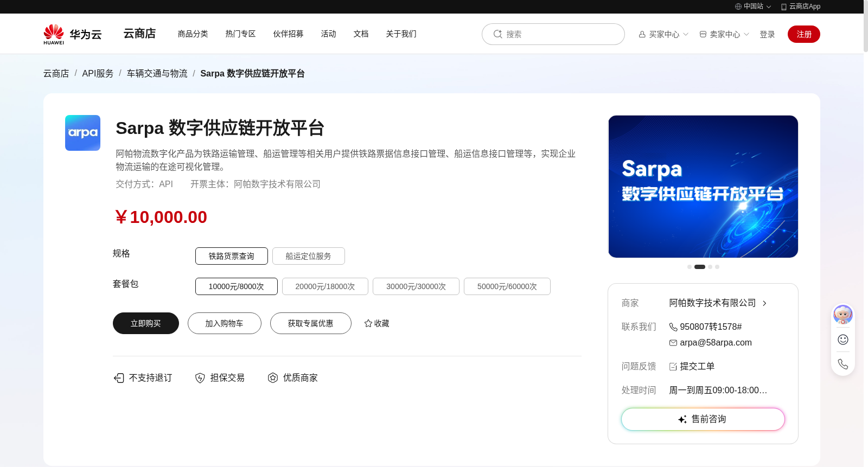868x467 pixels.
Task: Open the 活动 menu
Action: pos(329,34)
